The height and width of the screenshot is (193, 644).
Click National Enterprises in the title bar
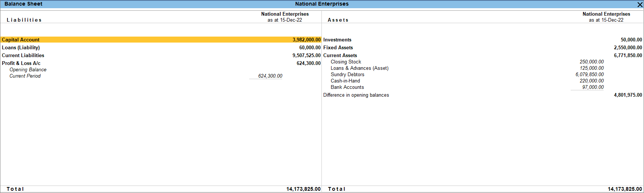pyautogui.click(x=322, y=4)
